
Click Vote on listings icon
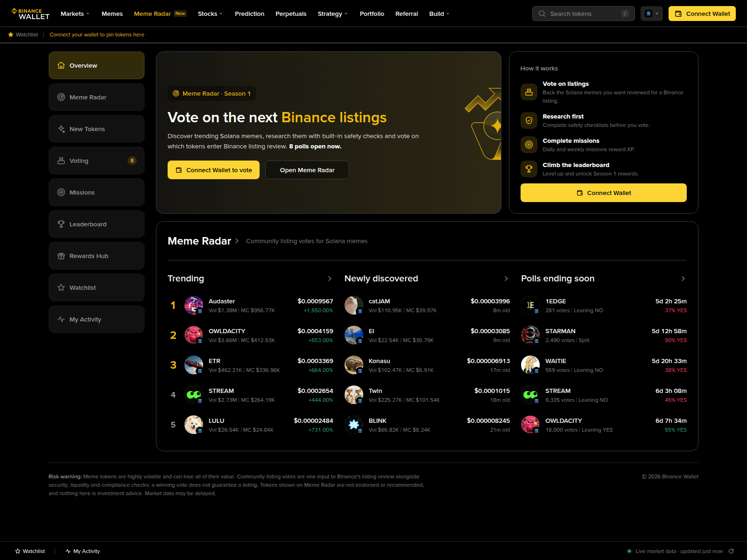coord(529,92)
